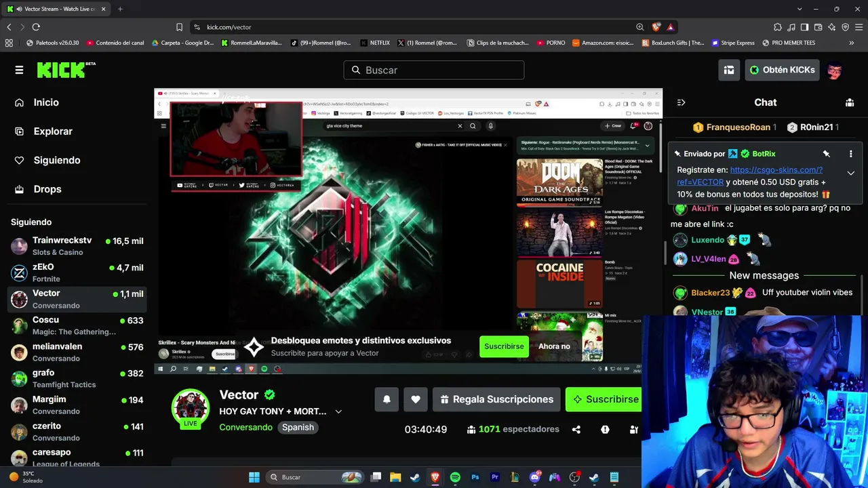Image resolution: width=868 pixels, height=488 pixels.
Task: Reload the page in browser toolbar
Action: point(36,27)
